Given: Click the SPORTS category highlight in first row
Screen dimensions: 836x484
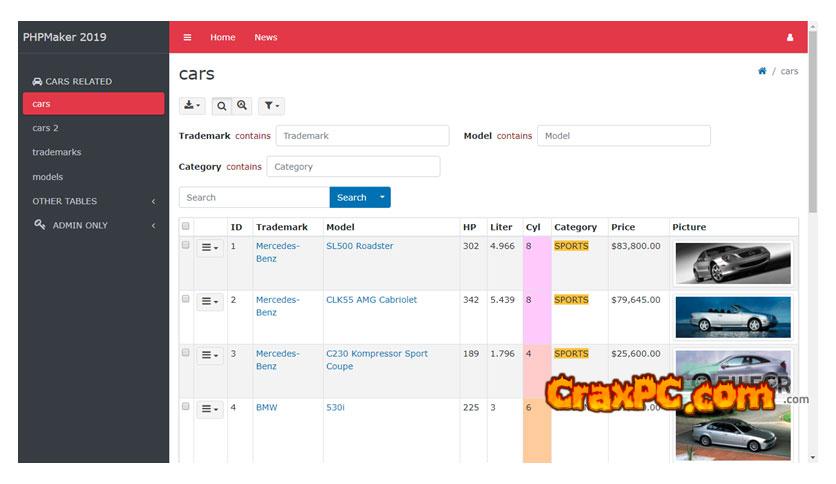Looking at the screenshot, I should (571, 246).
